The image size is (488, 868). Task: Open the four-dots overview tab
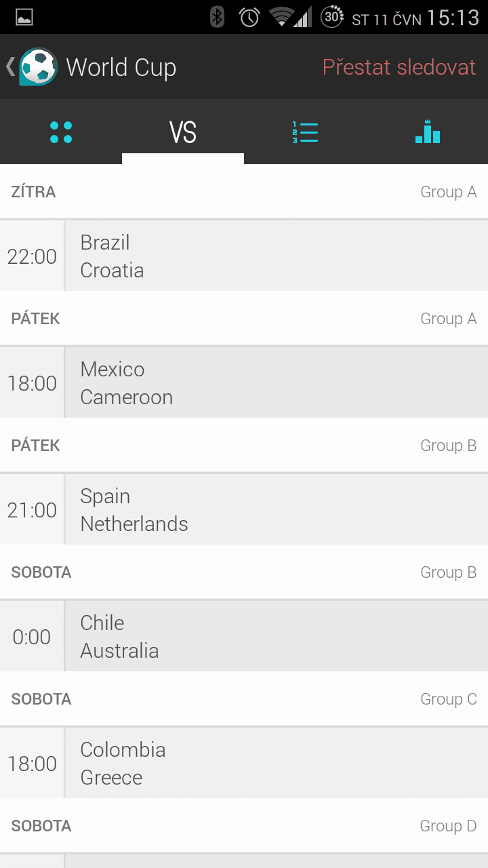pyautogui.click(x=61, y=132)
